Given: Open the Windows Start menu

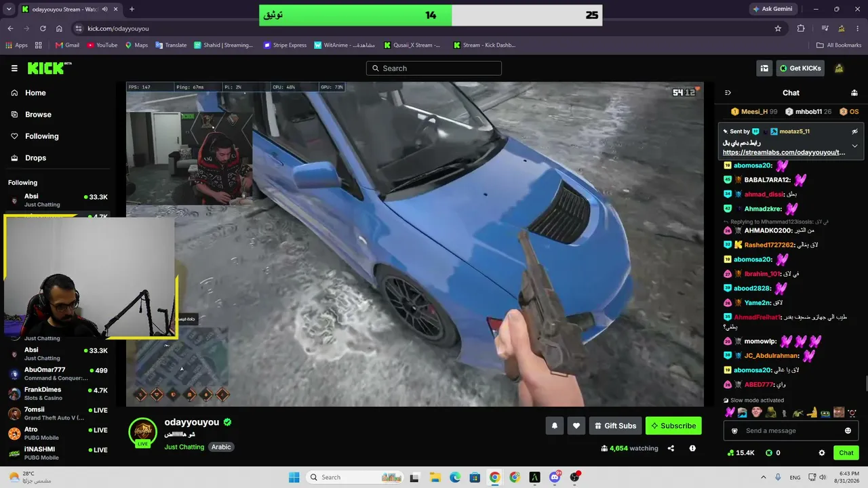Looking at the screenshot, I should tap(294, 477).
